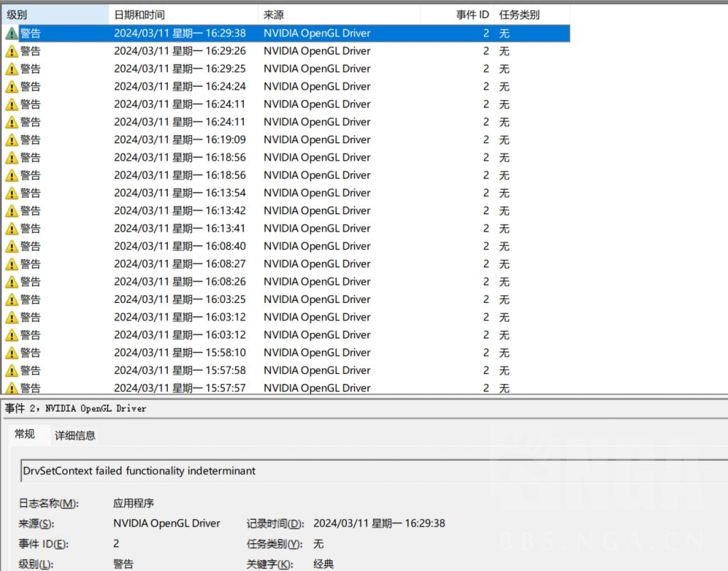Click the timestamp 2024/03/11 星期一 16:24:24
728x571 pixels.
pyautogui.click(x=180, y=86)
